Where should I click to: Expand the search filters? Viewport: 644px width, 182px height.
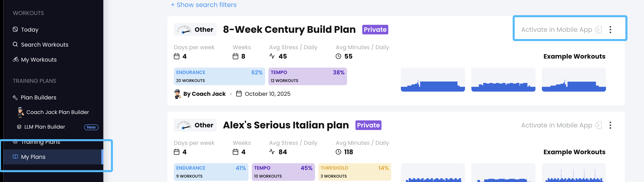[x=203, y=5]
